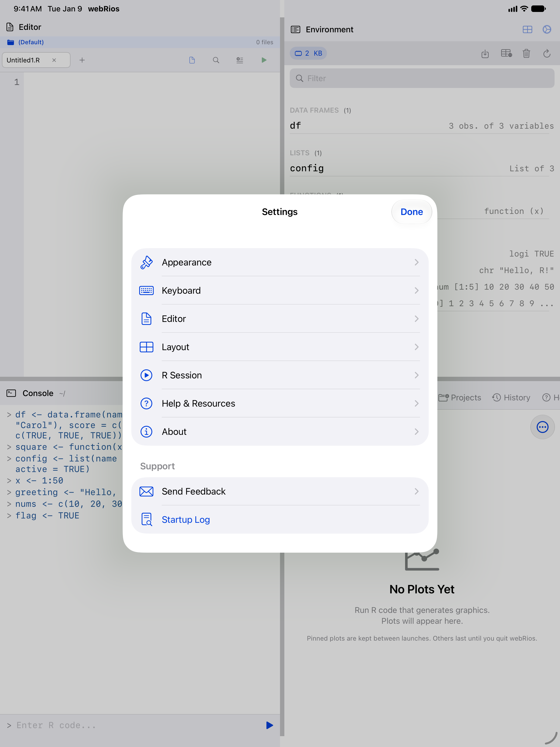This screenshot has height=747, width=560.
Task: Expand the Send Feedback chevron
Action: 416,491
